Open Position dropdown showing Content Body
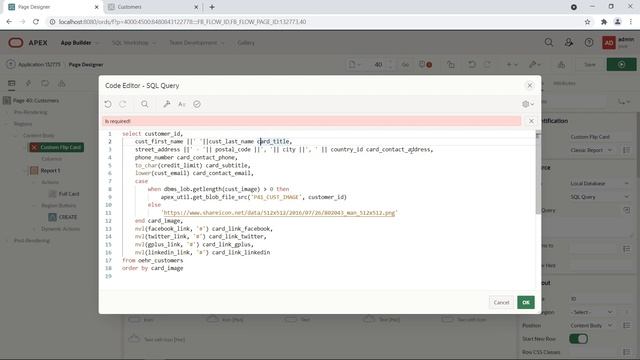This screenshot has width=640, height=360. pyautogui.click(x=591, y=325)
